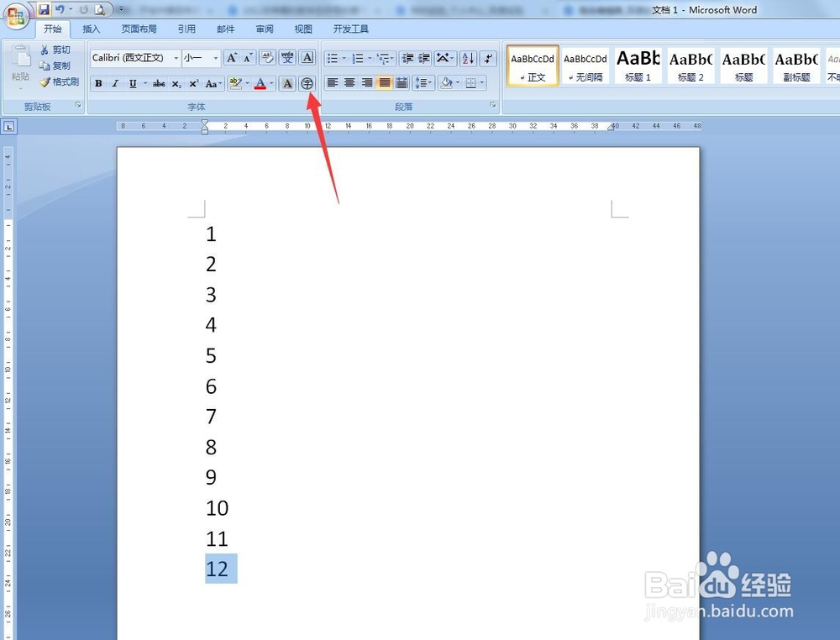Image resolution: width=840 pixels, height=640 pixels.
Task: Click the 剪切 cut command
Action: click(55, 50)
